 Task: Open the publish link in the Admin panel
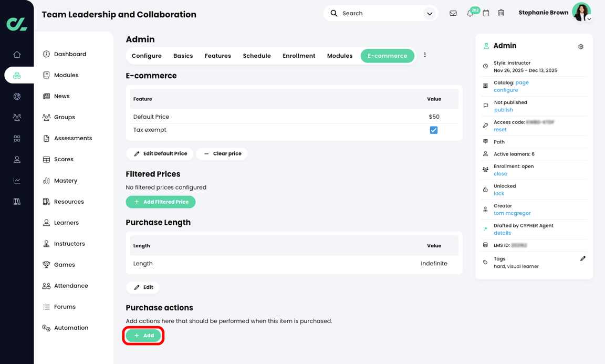coord(503,109)
